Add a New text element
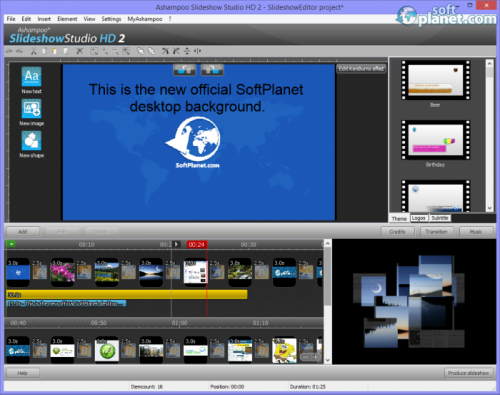The width and height of the screenshot is (500, 395). 32,80
